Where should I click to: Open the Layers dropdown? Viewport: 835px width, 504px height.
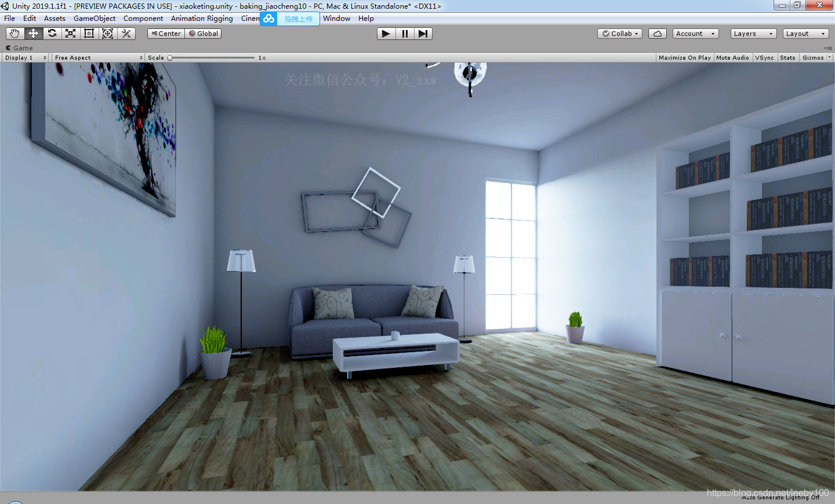coord(753,34)
